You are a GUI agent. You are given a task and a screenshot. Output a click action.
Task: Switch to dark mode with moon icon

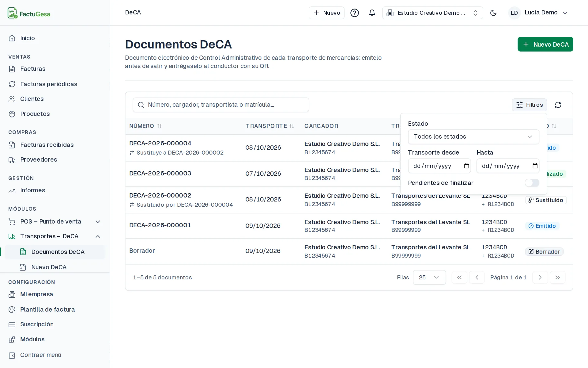pos(493,13)
